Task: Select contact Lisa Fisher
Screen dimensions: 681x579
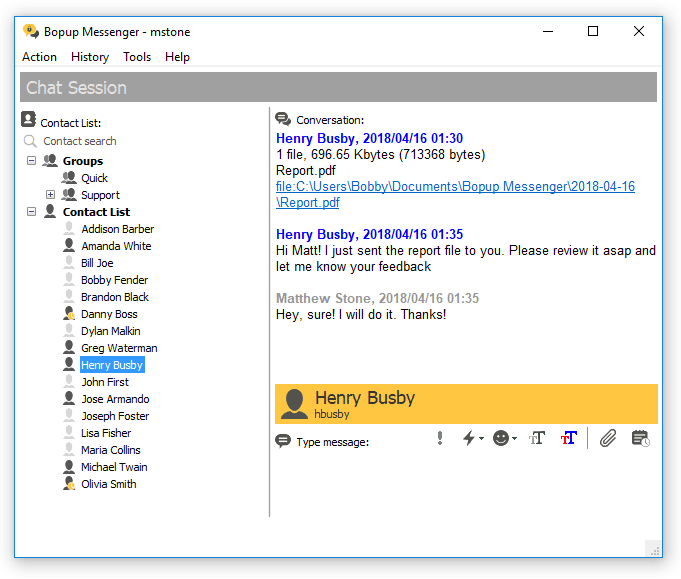Action: (106, 433)
